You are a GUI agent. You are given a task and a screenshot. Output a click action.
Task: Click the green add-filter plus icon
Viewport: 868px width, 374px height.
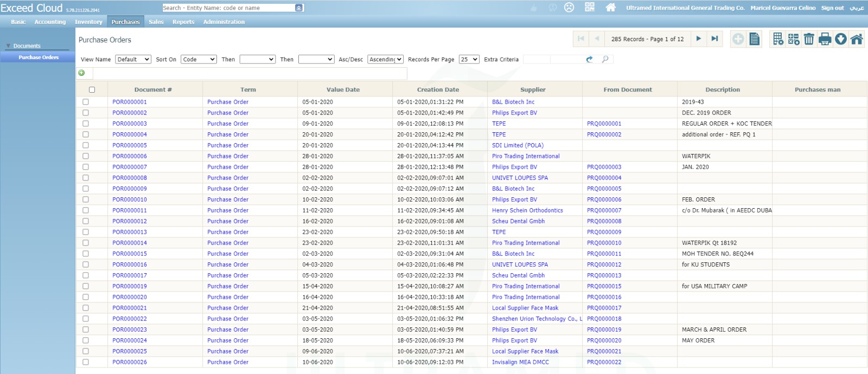[x=81, y=73]
